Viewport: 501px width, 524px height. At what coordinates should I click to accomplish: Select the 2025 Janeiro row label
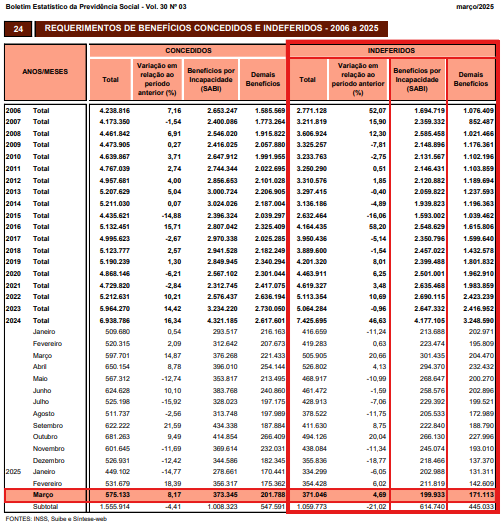click(30, 472)
